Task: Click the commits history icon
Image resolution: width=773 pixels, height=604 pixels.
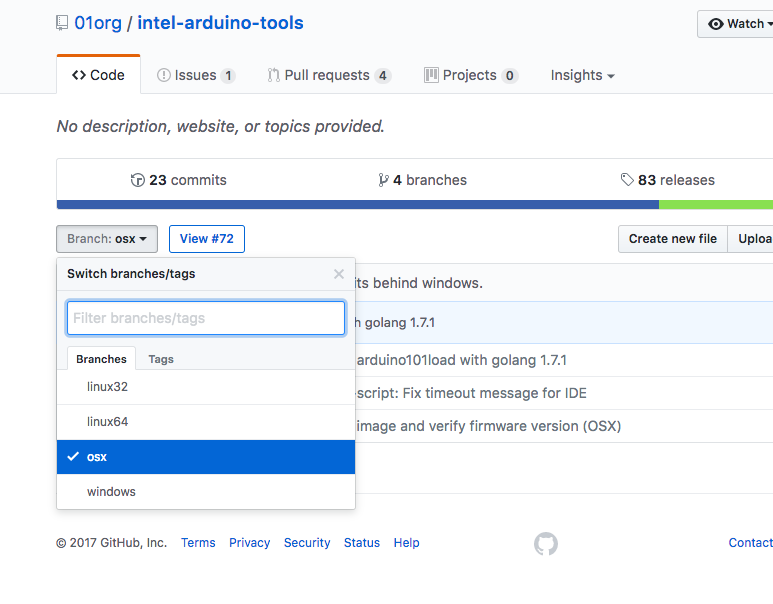Action: [x=138, y=180]
